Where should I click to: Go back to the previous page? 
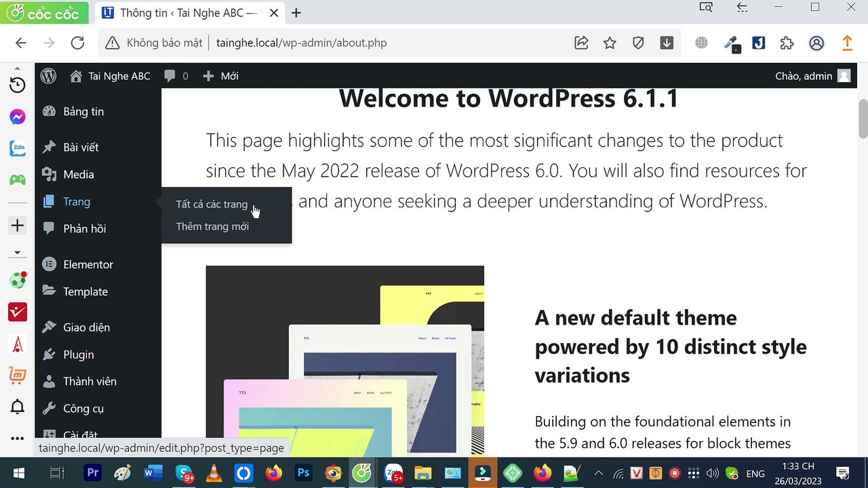(x=21, y=43)
